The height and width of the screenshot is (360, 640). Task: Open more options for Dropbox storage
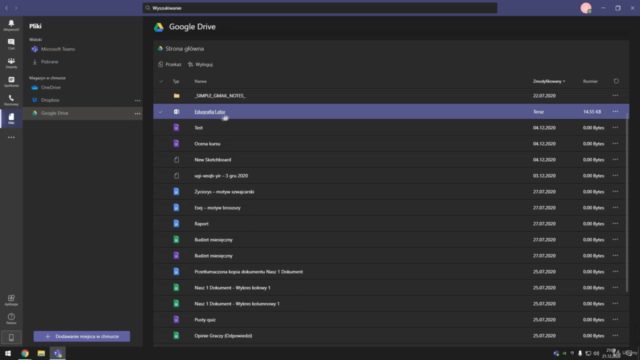point(138,100)
